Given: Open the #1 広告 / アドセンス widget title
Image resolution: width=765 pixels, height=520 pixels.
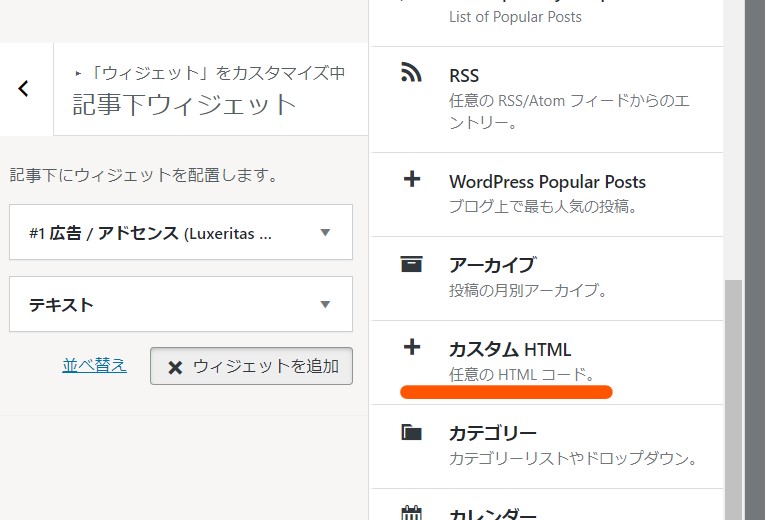Looking at the screenshot, I should (x=150, y=234).
